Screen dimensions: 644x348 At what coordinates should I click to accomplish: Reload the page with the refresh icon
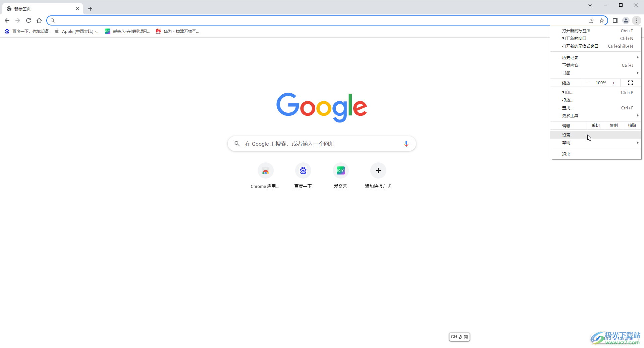point(29,20)
